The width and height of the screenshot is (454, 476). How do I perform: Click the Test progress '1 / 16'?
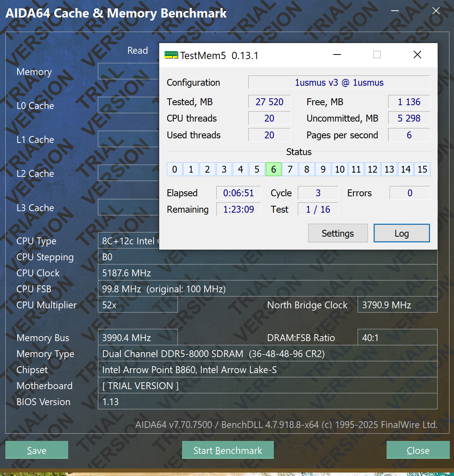coord(318,209)
